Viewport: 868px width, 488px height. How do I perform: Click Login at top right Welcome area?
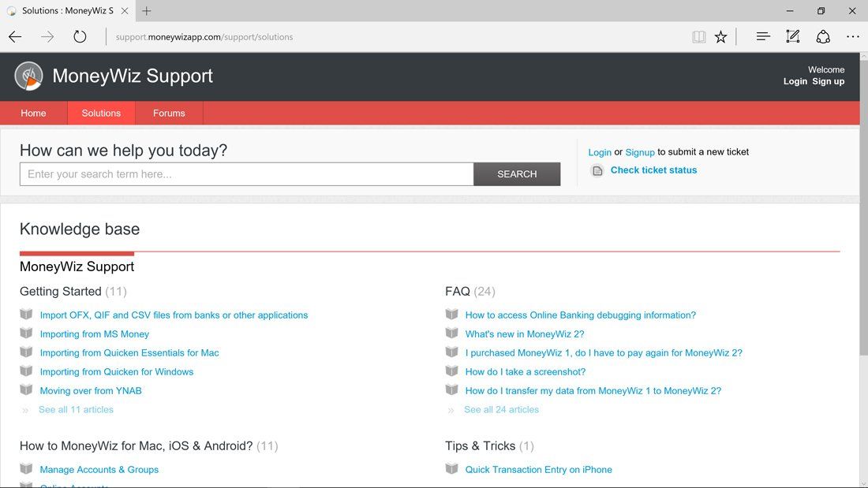[795, 81]
